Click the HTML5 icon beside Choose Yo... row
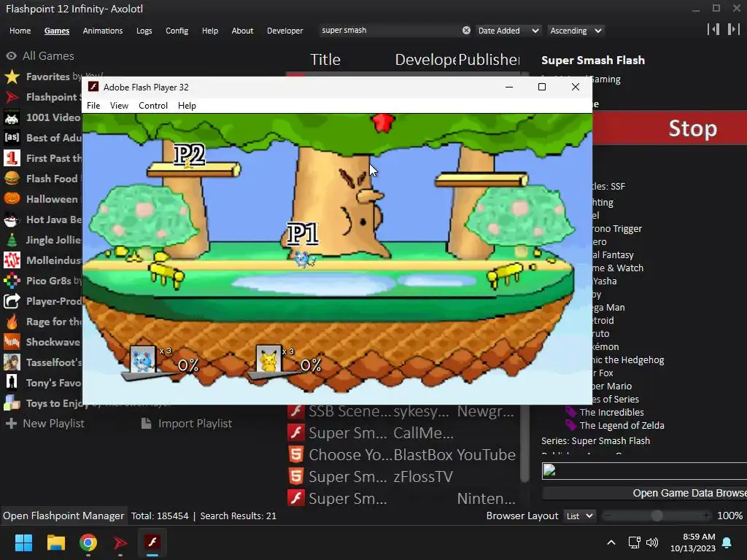The height and width of the screenshot is (560, 747). [x=296, y=454]
